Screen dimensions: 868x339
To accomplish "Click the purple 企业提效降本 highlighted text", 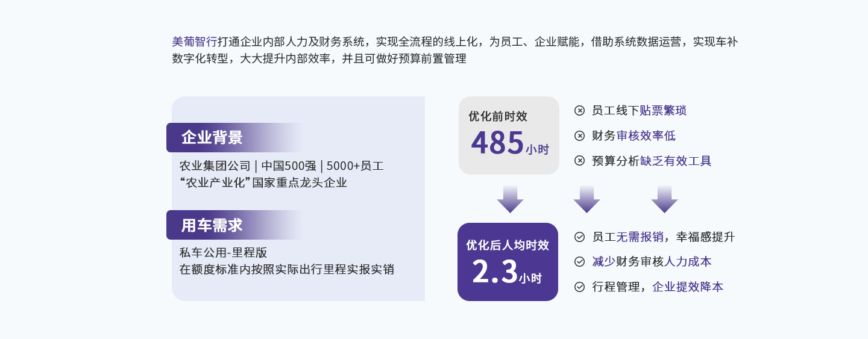I will tap(688, 287).
